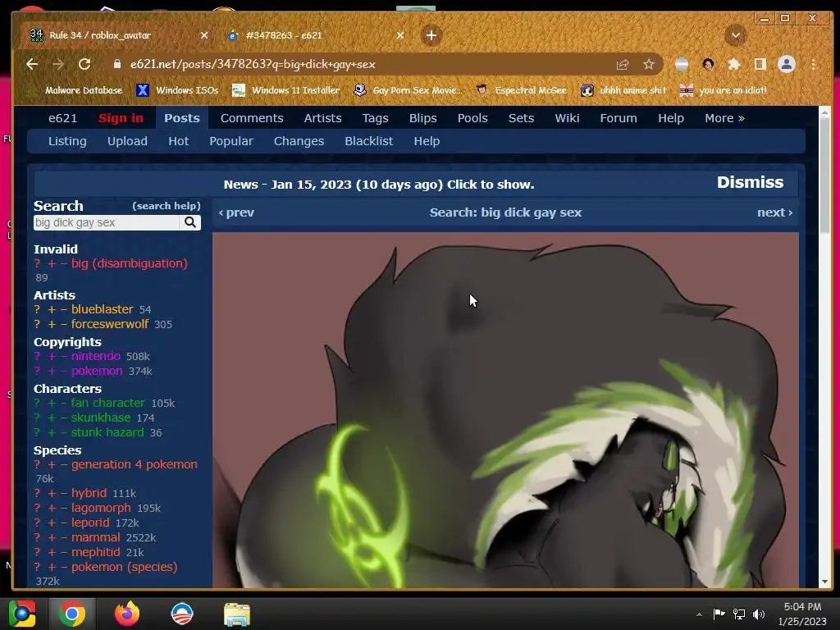Click the (search help) link
The image size is (840, 630).
pyautogui.click(x=166, y=206)
